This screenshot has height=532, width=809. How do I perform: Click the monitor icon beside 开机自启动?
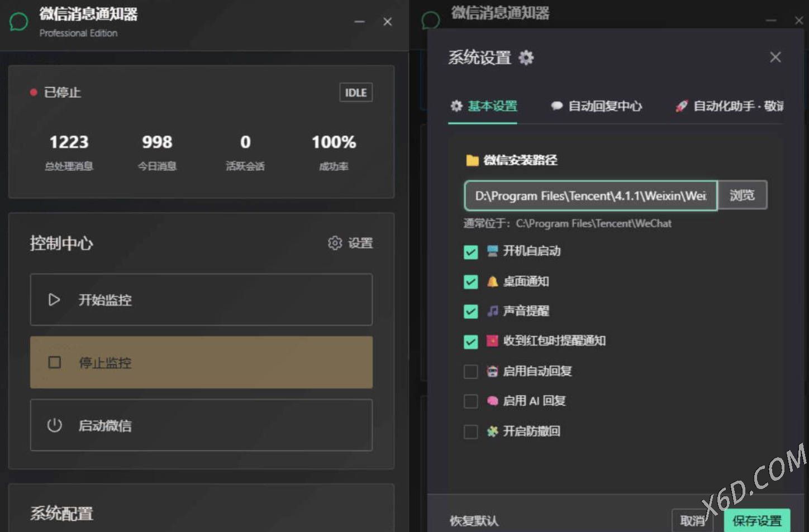coord(492,251)
